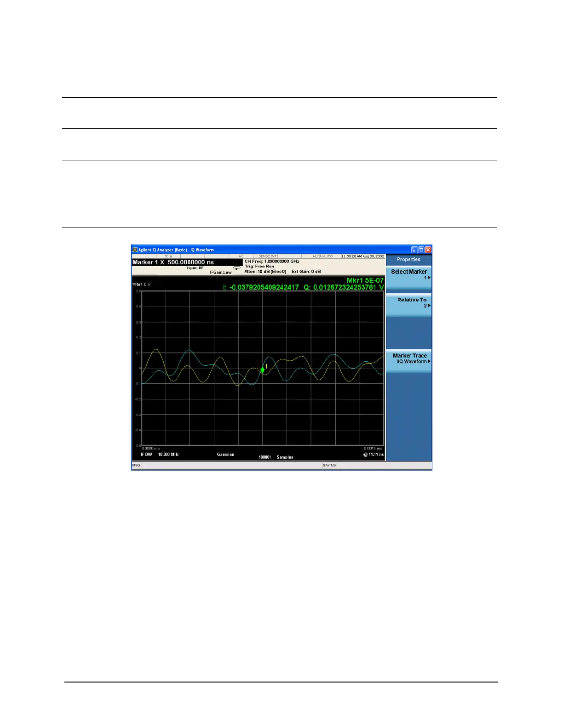Click the I value -0.0379205409242417
The width and height of the screenshot is (563, 728).
click(261, 287)
